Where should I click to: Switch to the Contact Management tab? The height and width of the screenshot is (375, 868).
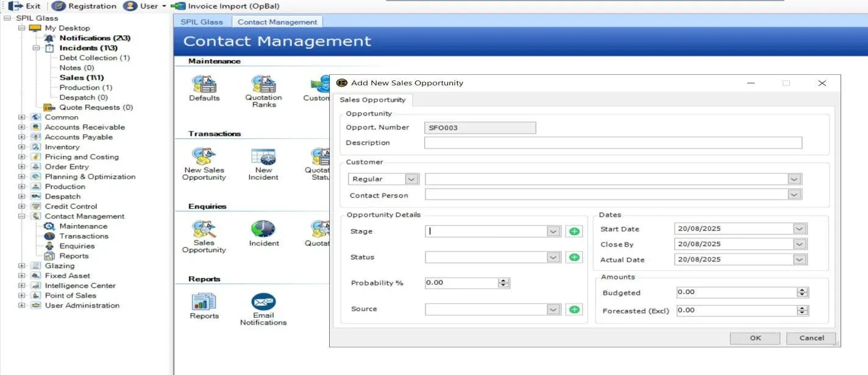click(277, 22)
